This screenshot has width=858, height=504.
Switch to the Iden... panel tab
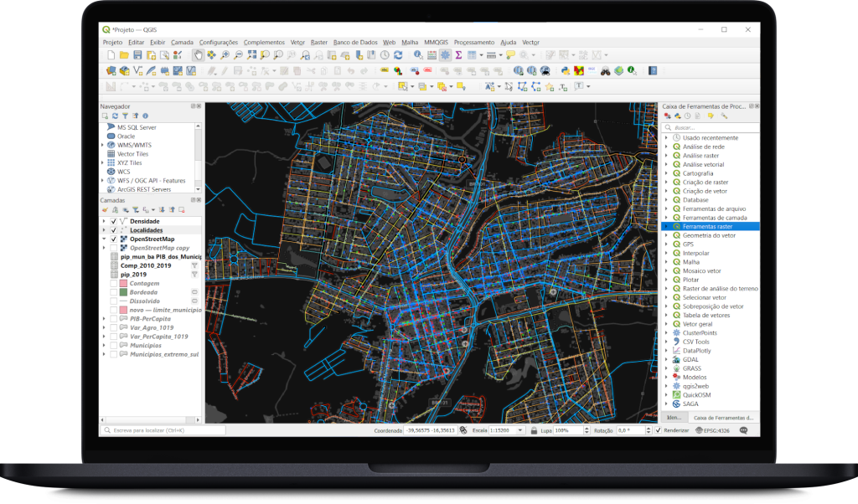pos(674,418)
